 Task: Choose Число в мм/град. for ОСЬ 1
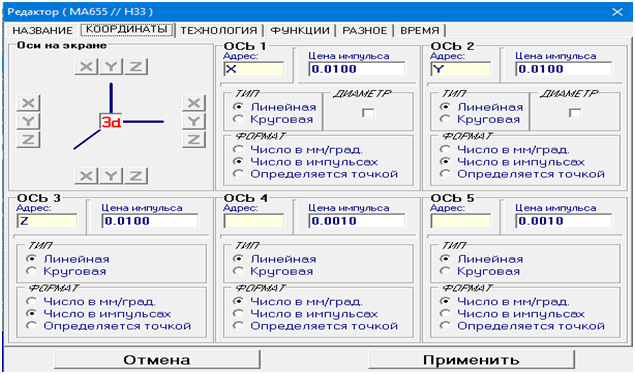(x=298, y=150)
